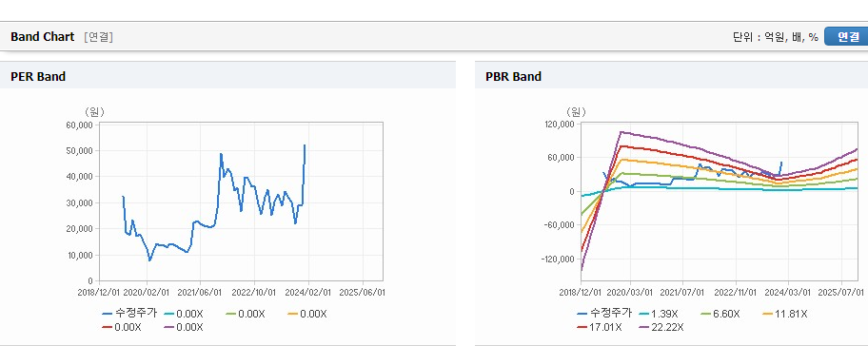Toggle red 0.00X legend in PER Band
This screenshot has height=346, width=868.
122,327
